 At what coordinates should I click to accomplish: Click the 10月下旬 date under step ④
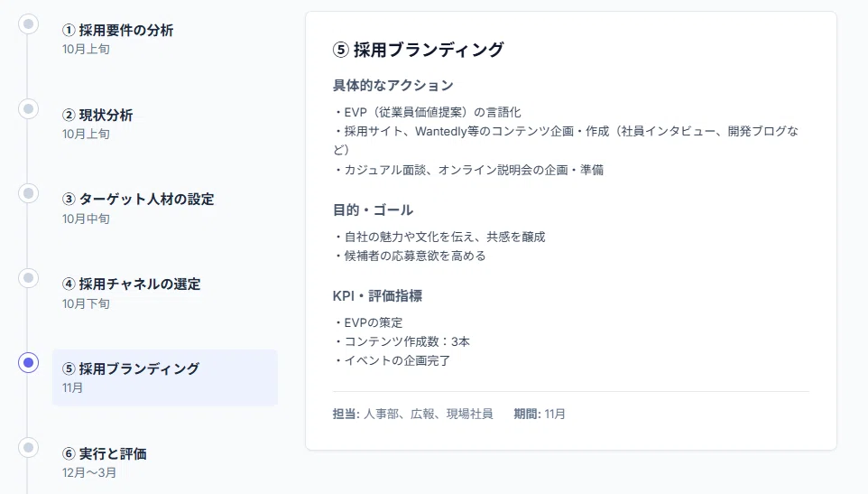point(86,303)
